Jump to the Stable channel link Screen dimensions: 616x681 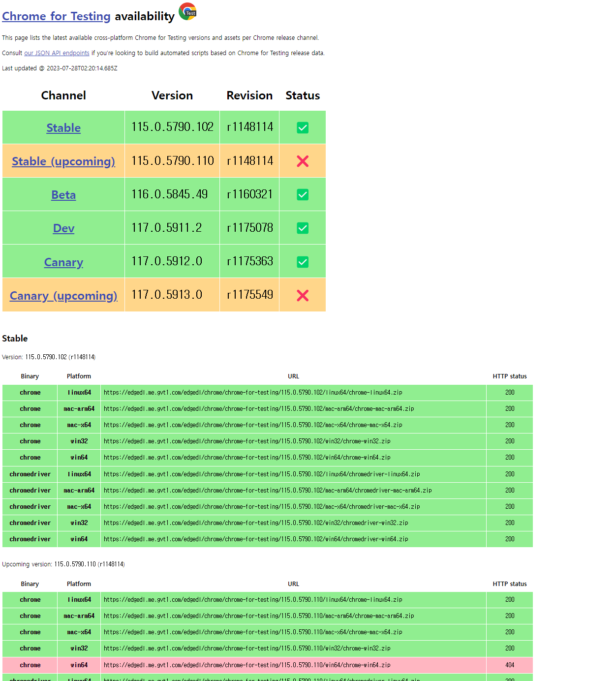[63, 128]
